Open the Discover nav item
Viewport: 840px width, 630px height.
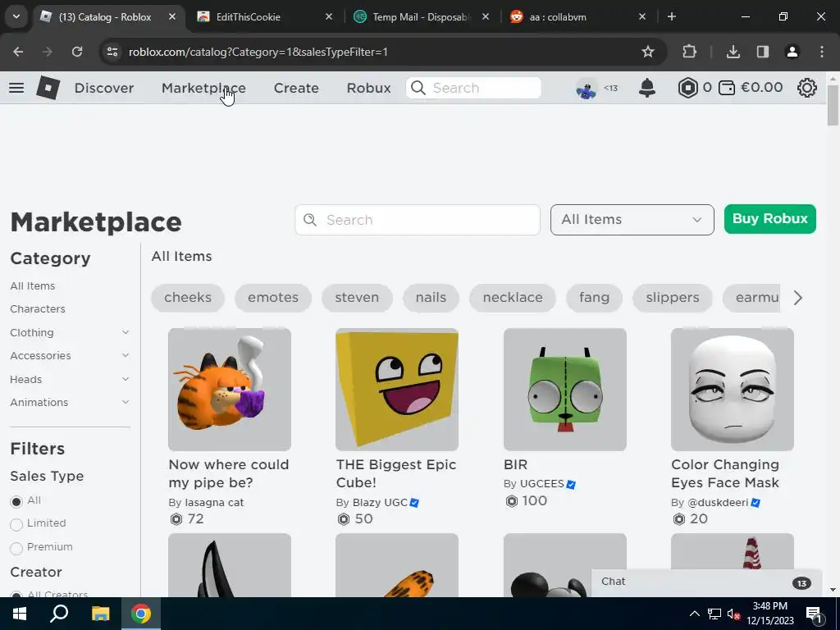tap(104, 88)
